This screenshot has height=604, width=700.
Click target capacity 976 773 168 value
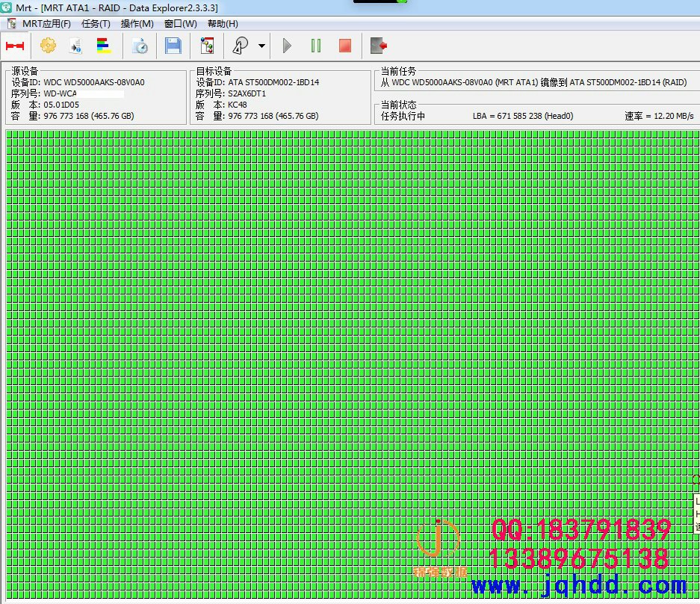273,116
